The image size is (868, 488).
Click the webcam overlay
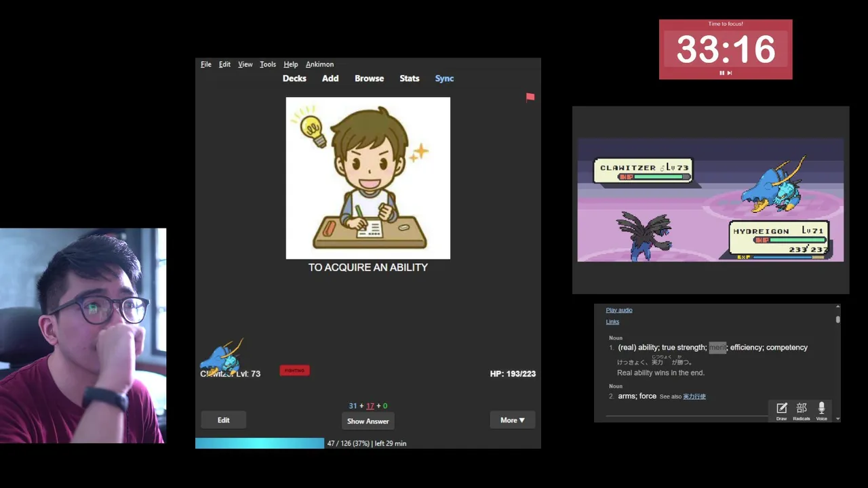pyautogui.click(x=83, y=336)
